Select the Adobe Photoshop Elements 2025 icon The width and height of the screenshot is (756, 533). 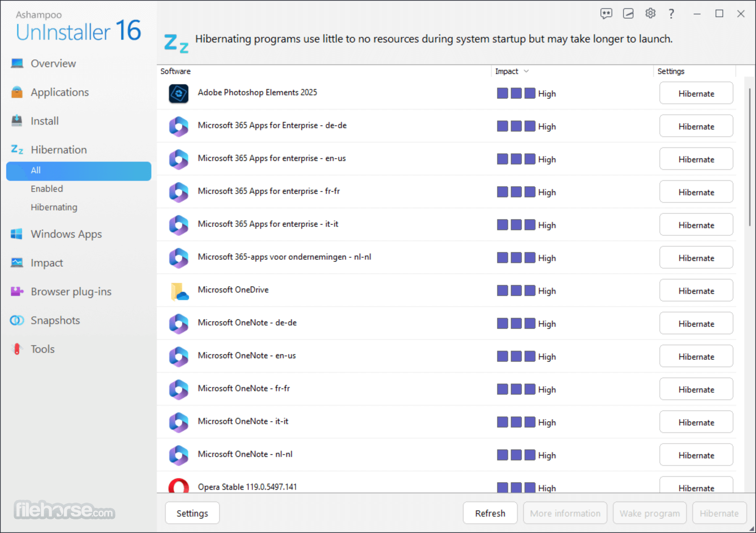click(178, 94)
